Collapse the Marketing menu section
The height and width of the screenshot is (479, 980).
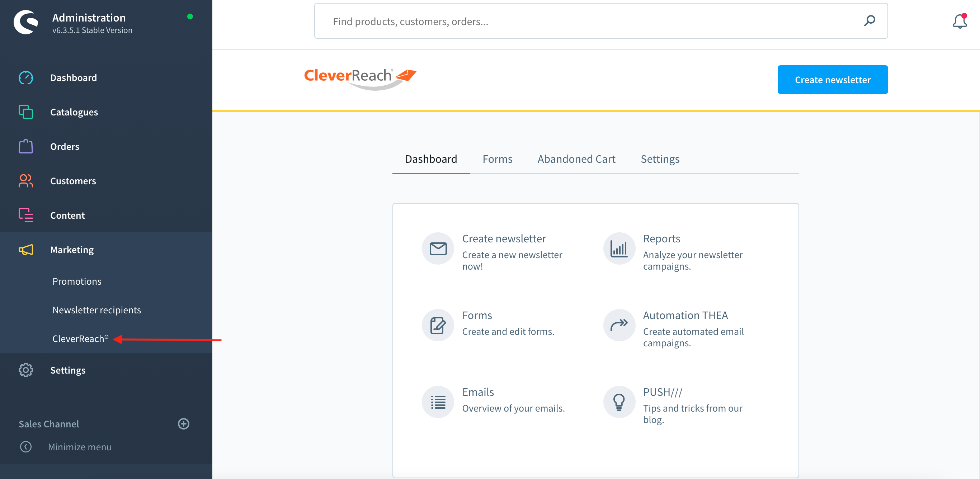click(x=72, y=250)
